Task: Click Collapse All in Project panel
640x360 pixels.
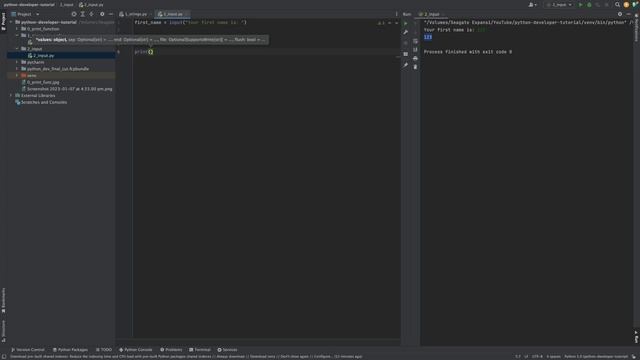Action: pos(92,14)
